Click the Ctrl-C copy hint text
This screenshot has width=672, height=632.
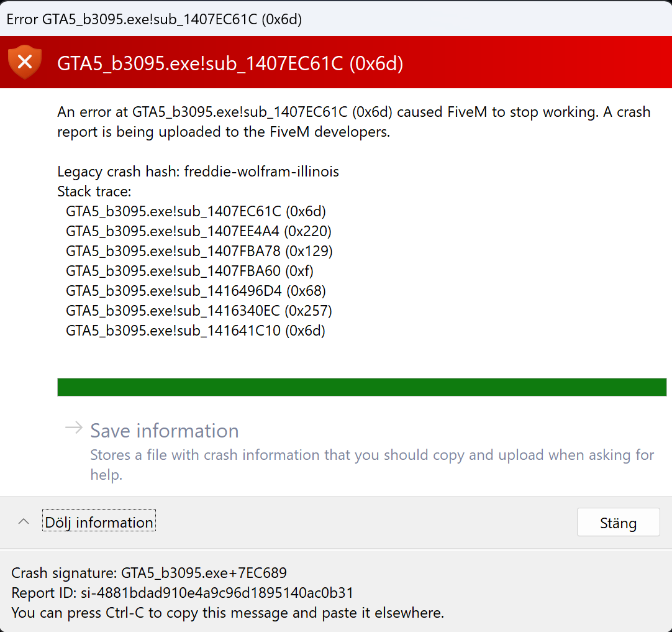[227, 613]
